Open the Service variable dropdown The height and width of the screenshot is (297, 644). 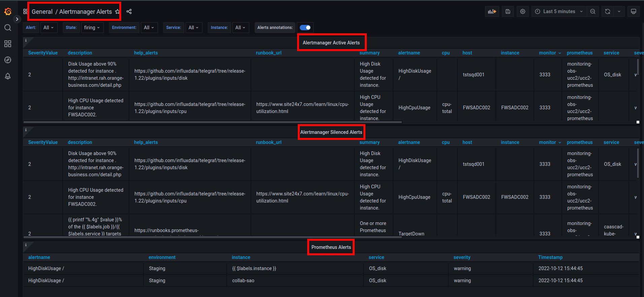[x=194, y=28]
